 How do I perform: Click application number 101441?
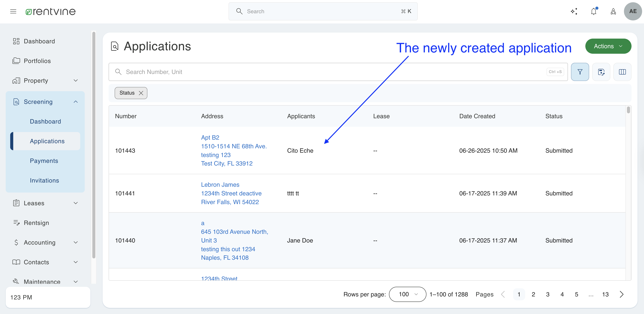click(125, 193)
